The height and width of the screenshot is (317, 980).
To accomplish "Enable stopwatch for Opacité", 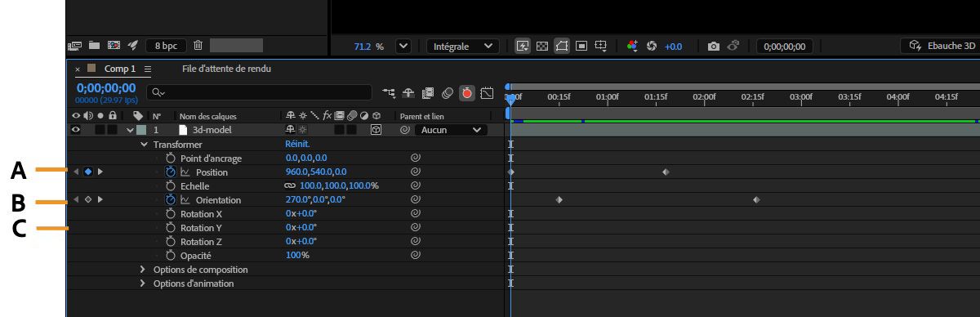I will [x=171, y=256].
